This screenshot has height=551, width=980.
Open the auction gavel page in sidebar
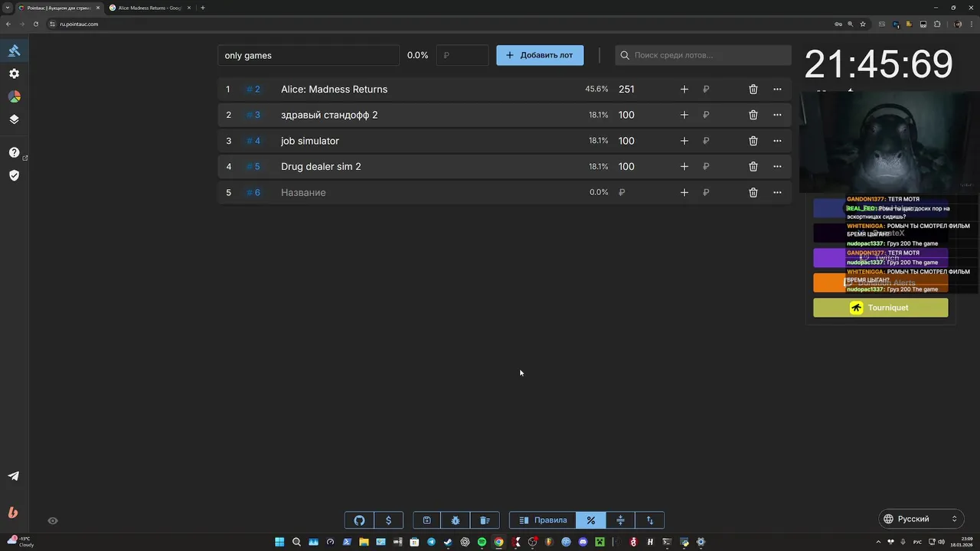click(x=14, y=51)
